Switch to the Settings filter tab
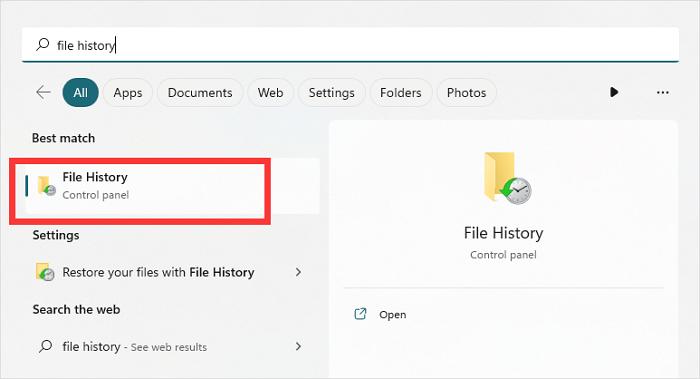This screenshot has width=700, height=379. point(331,92)
